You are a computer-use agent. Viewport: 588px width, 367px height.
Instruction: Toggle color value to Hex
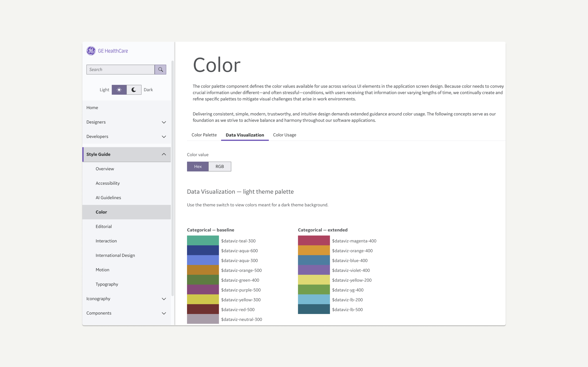[198, 167]
